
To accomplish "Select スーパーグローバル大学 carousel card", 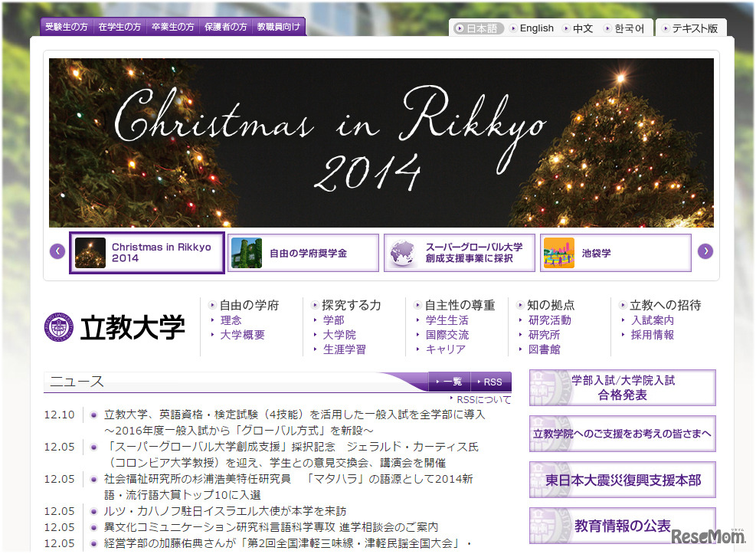I will coord(460,253).
